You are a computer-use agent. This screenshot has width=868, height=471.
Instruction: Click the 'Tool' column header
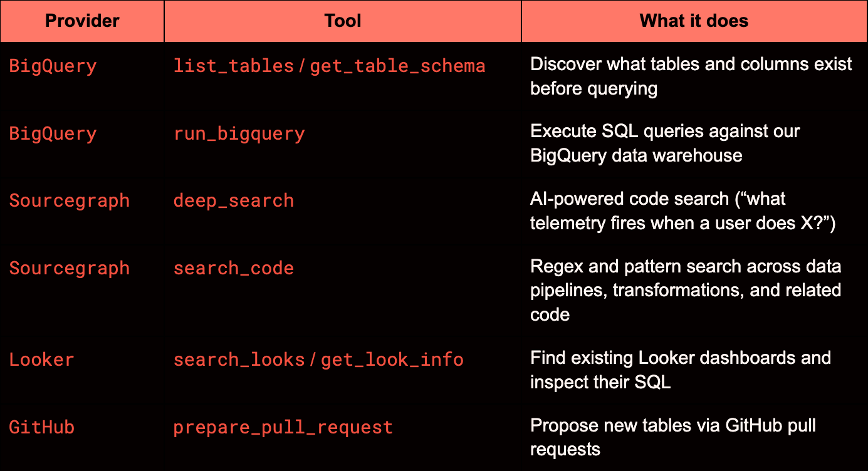pyautogui.click(x=343, y=21)
